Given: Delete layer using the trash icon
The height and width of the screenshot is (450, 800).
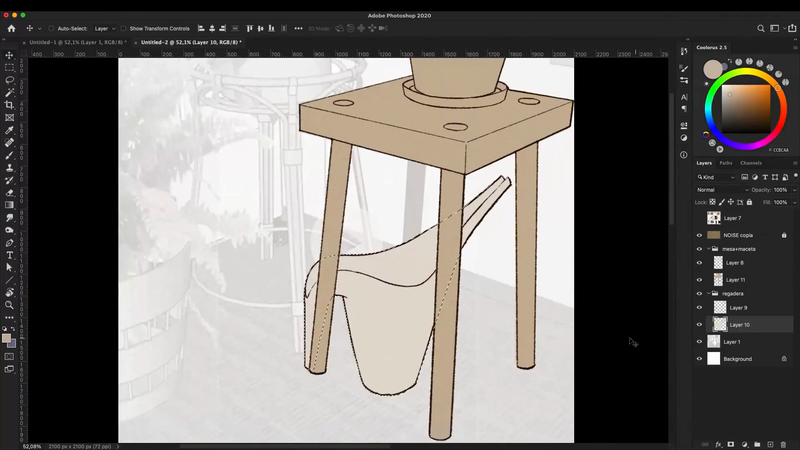Looking at the screenshot, I should coord(784,444).
